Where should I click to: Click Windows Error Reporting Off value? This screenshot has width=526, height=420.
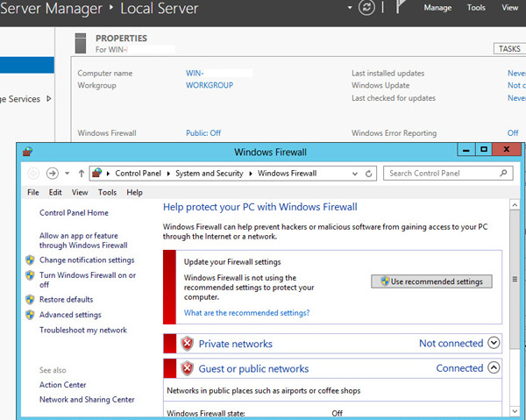point(513,133)
